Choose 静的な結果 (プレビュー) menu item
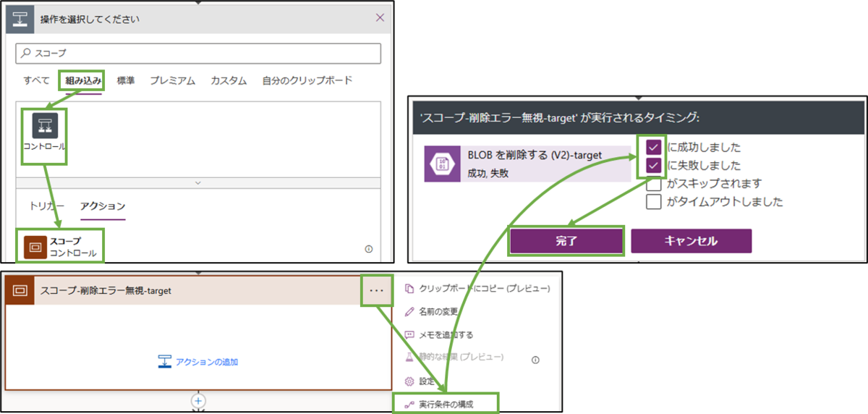Viewport: 868px width, 414px height. click(x=453, y=358)
